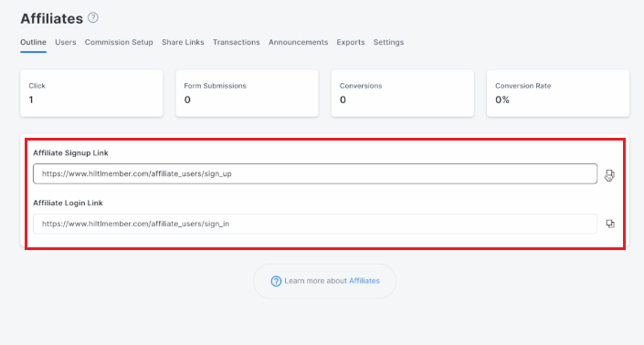Select the Conversions stat card
This screenshot has height=345, width=644.
click(x=403, y=93)
